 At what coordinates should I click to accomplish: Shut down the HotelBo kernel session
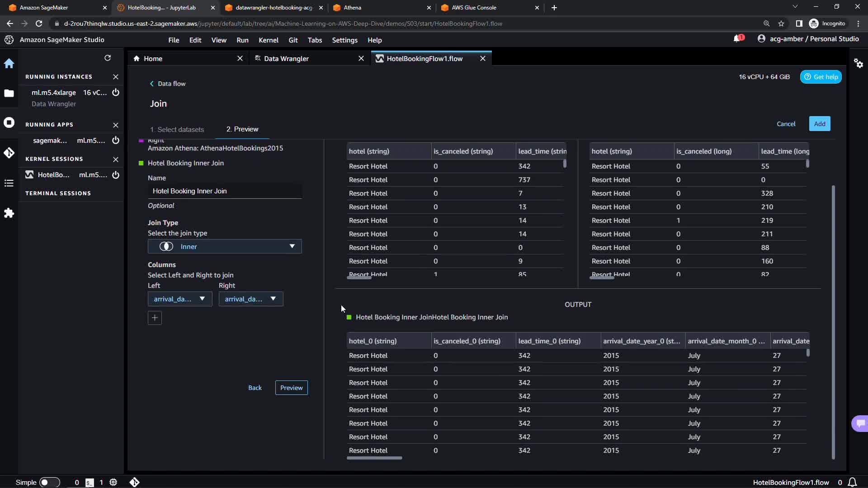click(x=116, y=175)
